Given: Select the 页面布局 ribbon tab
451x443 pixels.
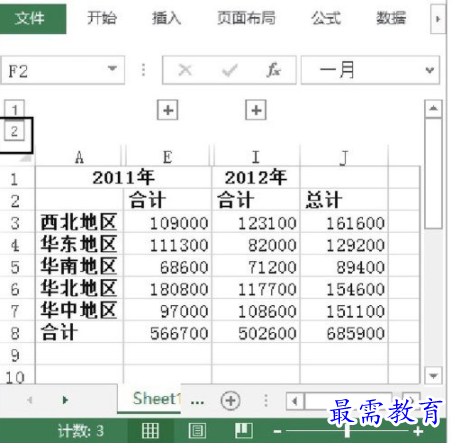Looking at the screenshot, I should (246, 18).
